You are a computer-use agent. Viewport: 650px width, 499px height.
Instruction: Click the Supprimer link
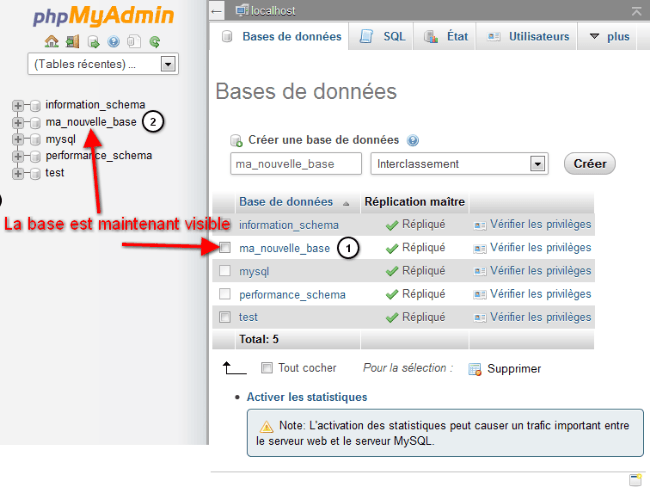click(x=514, y=369)
